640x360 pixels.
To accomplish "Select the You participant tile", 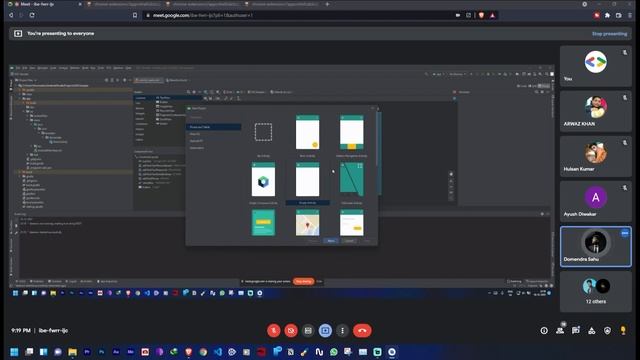I will tap(596, 66).
